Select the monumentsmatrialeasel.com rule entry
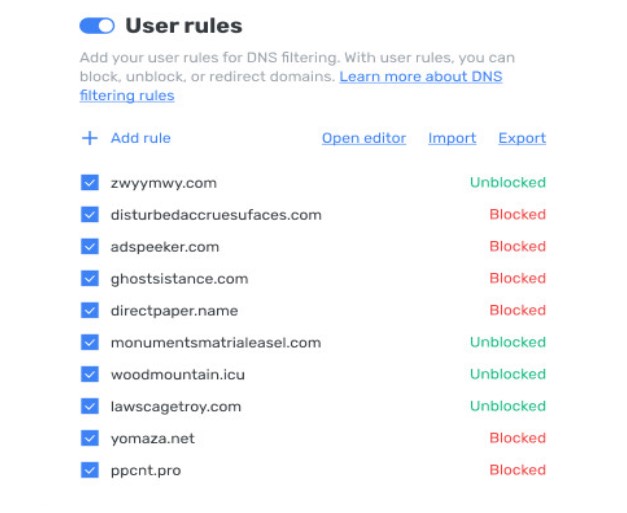The width and height of the screenshot is (627, 513). point(215,342)
